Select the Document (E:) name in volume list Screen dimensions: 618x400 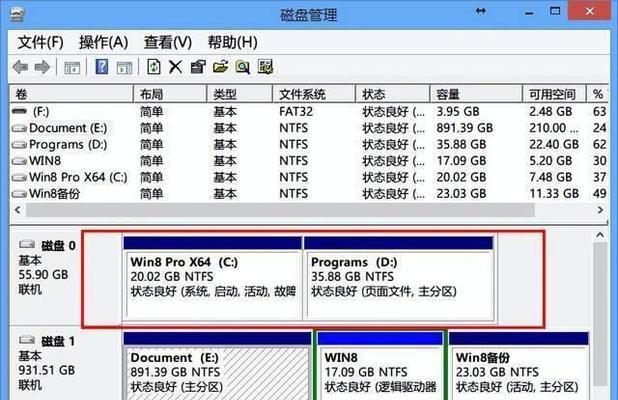(x=68, y=128)
